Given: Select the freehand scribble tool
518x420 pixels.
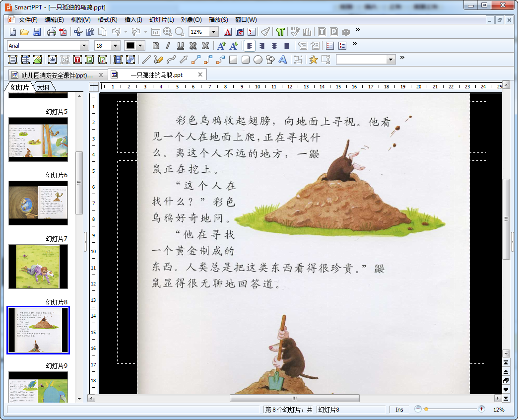Looking at the screenshot, I should 159,60.
